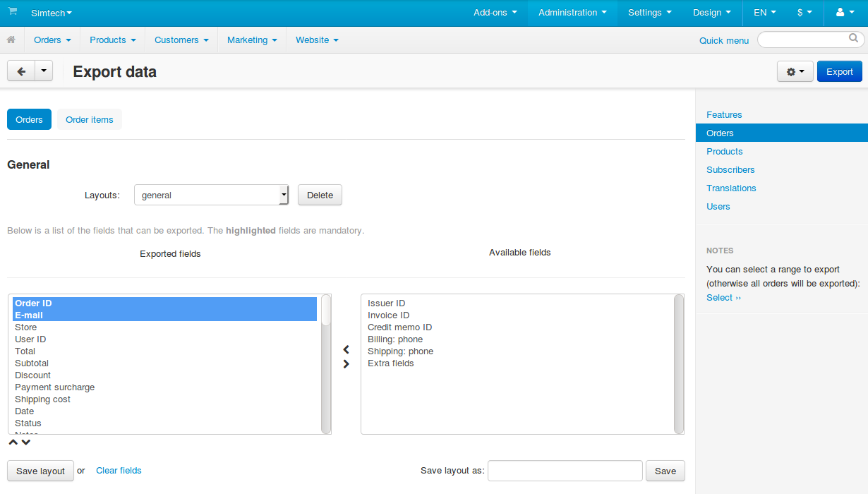Open the Marketing menu
This screenshot has width=868, height=494.
point(252,40)
